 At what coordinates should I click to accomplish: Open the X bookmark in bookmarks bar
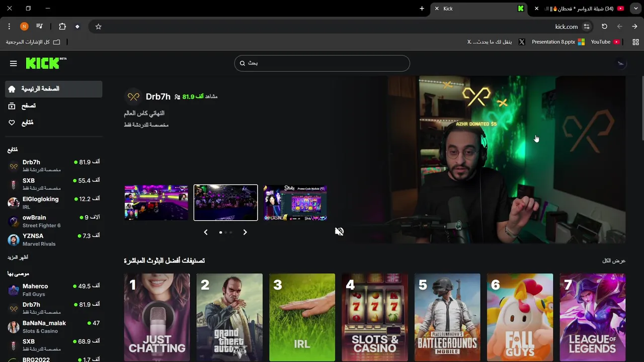pyautogui.click(x=497, y=42)
